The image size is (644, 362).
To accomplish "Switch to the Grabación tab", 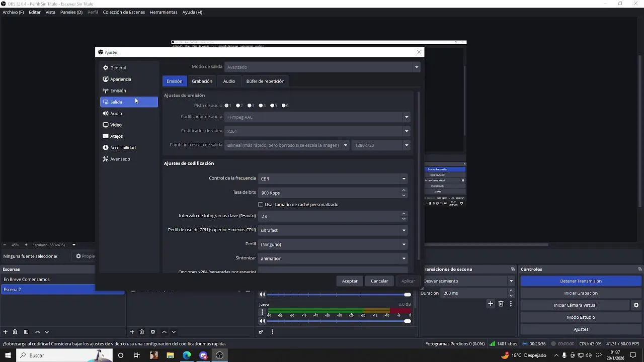I will click(x=202, y=81).
